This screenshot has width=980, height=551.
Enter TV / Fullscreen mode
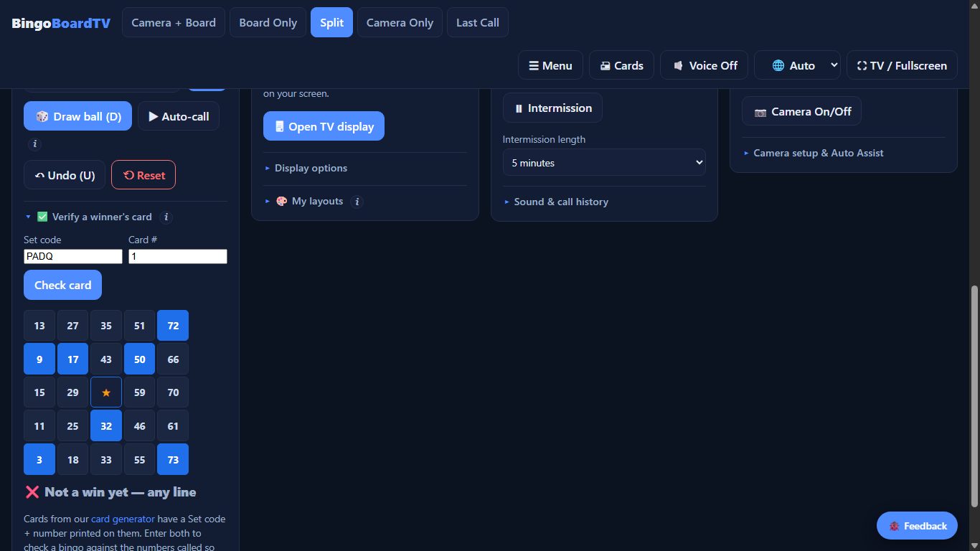click(902, 65)
